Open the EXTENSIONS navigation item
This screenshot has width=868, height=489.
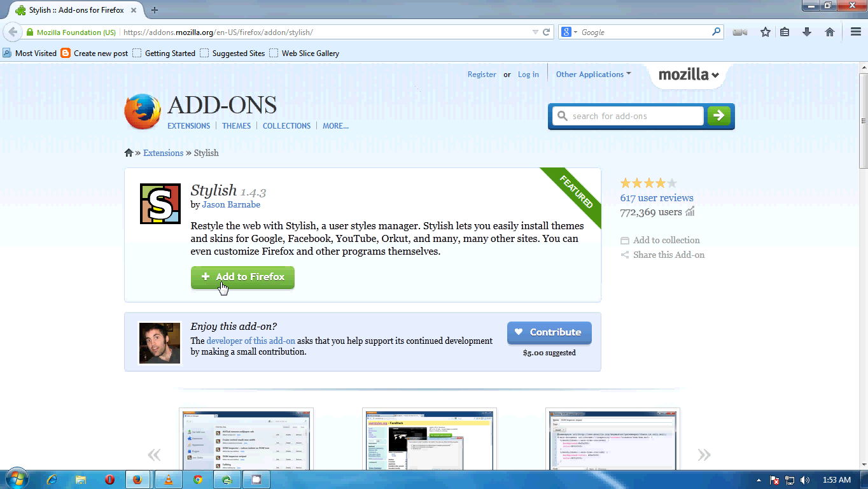click(x=188, y=126)
